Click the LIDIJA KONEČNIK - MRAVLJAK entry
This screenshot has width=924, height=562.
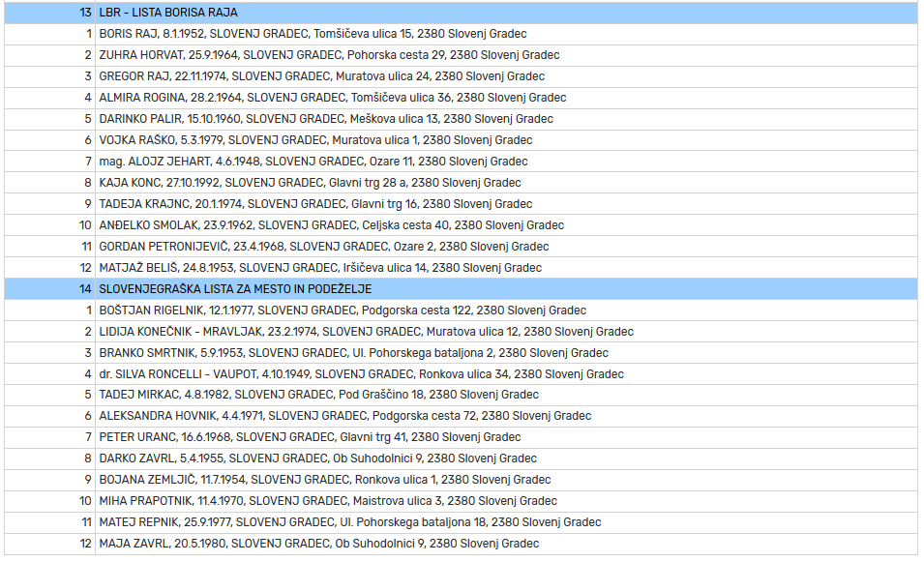[x=461, y=331]
